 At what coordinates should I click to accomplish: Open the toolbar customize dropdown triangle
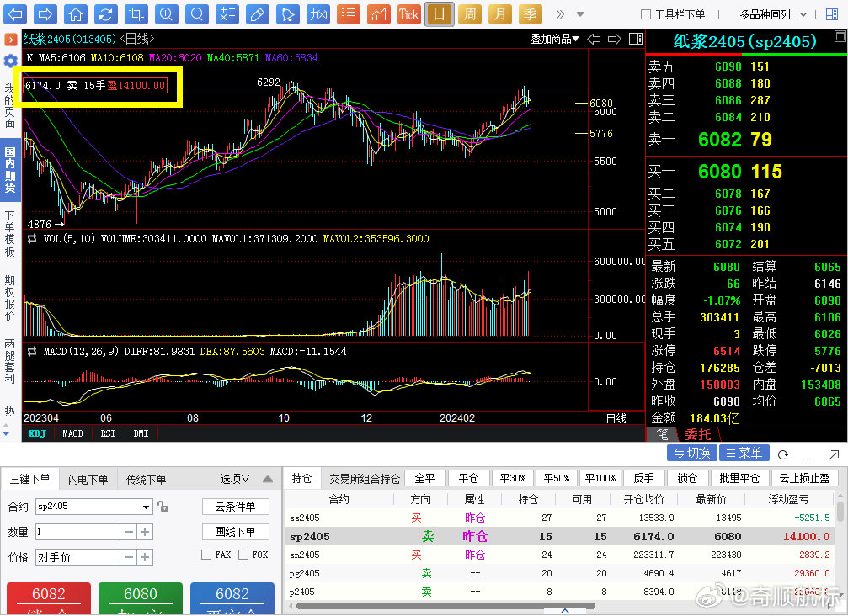pos(579,14)
